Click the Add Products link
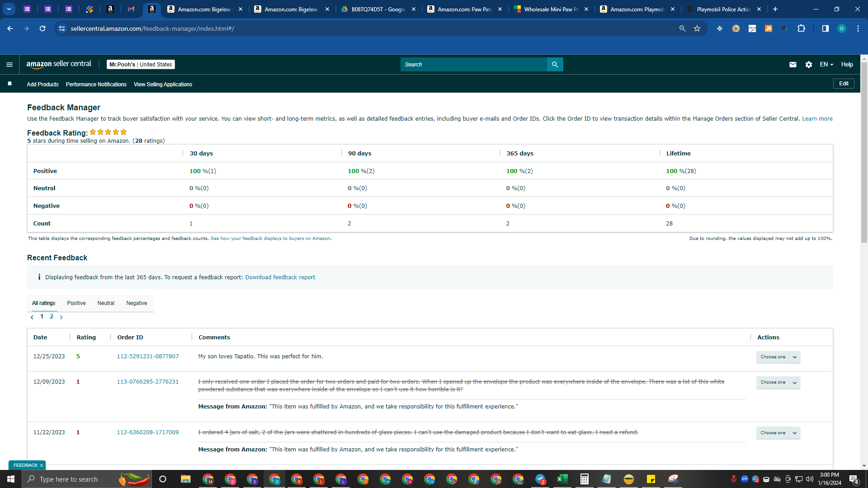This screenshot has height=488, width=868. pyautogui.click(x=42, y=84)
